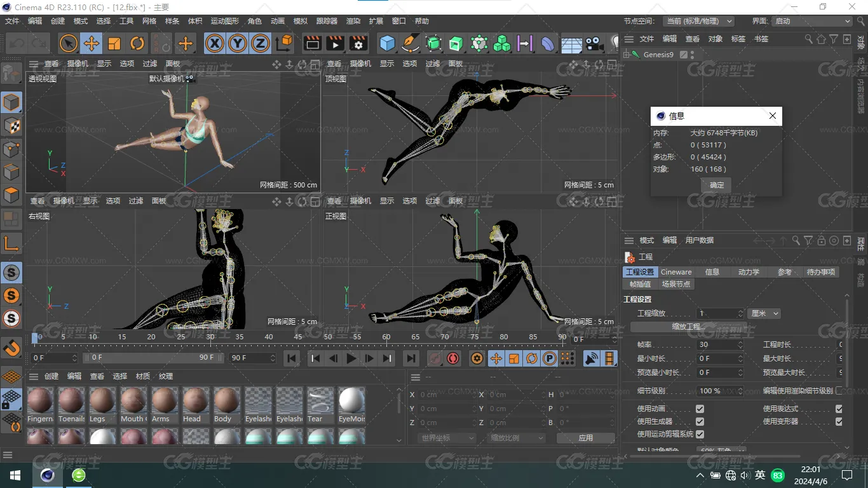The image size is (868, 488).
Task: Toggle sound playback speaker icon
Action: click(592, 358)
